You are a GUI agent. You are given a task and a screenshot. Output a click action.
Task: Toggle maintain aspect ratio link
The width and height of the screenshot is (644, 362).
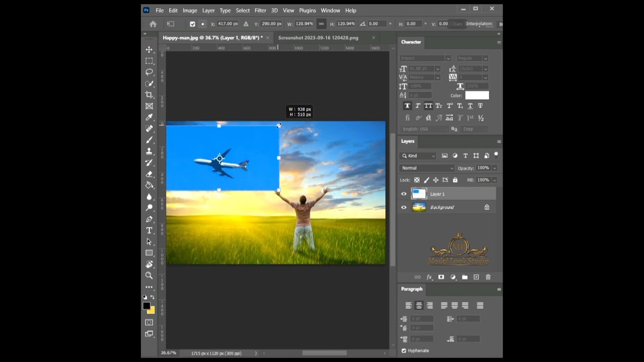(x=320, y=24)
